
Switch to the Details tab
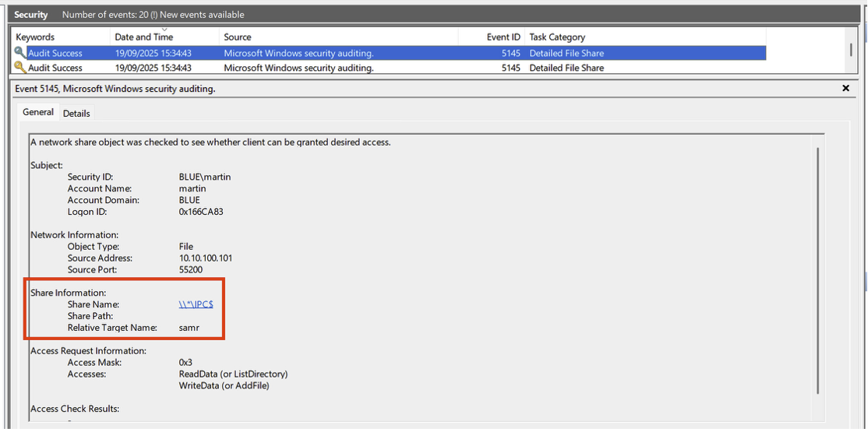[76, 114]
